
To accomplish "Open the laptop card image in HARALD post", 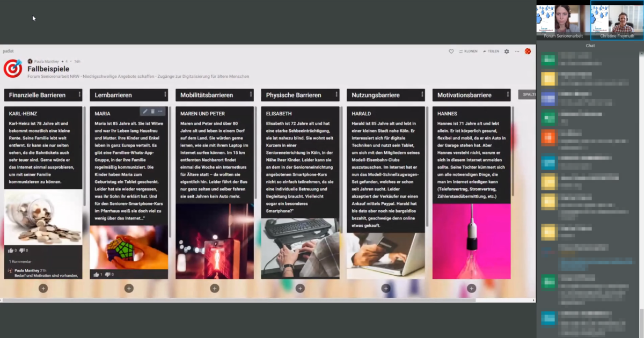I will (x=386, y=256).
